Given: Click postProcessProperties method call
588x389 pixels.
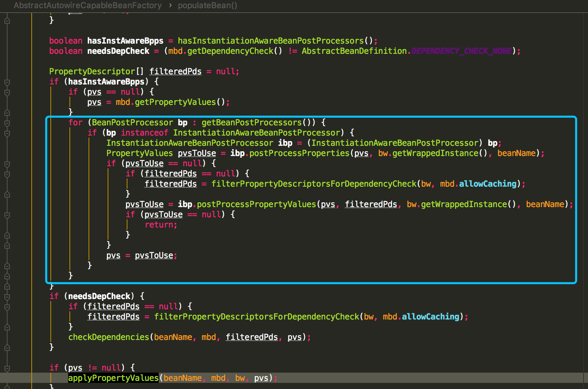Looking at the screenshot, I should (x=299, y=153).
